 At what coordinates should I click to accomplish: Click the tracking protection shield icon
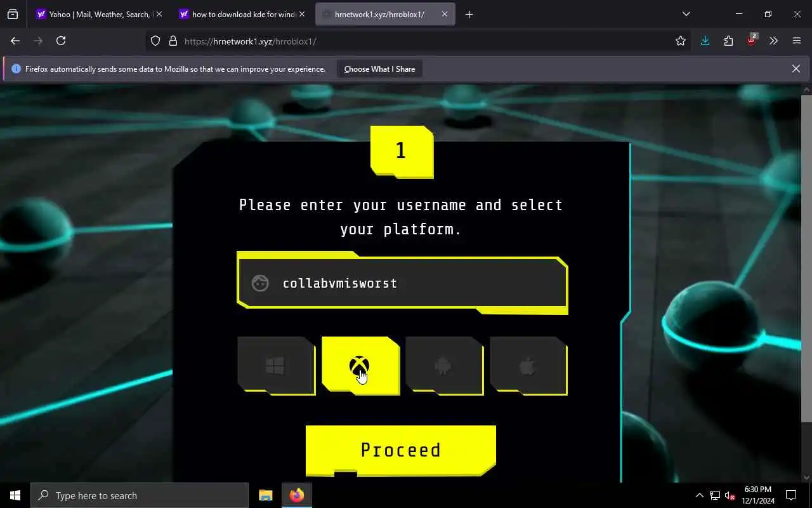(x=155, y=41)
